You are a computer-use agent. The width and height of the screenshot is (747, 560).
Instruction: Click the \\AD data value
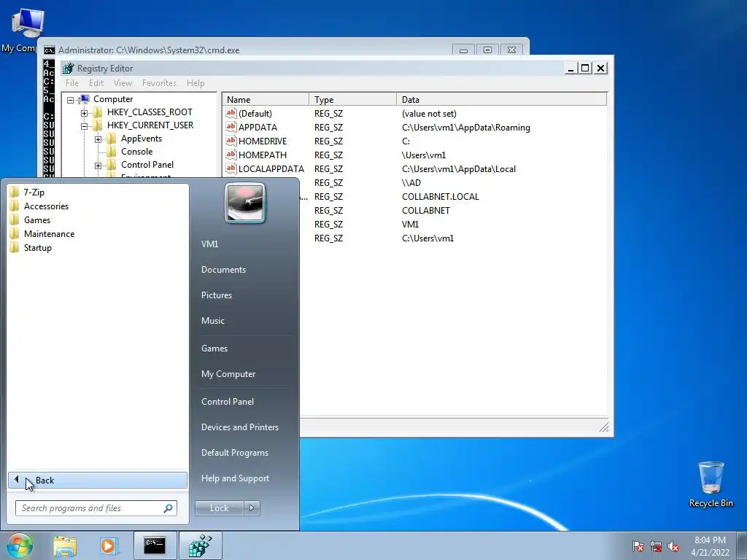coord(411,183)
